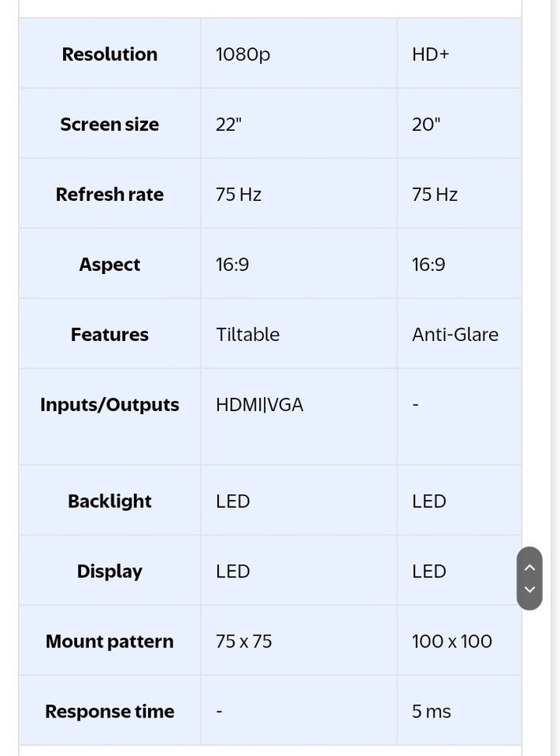Select the Refresh rate row label
The width and height of the screenshot is (560, 756).
109,195
